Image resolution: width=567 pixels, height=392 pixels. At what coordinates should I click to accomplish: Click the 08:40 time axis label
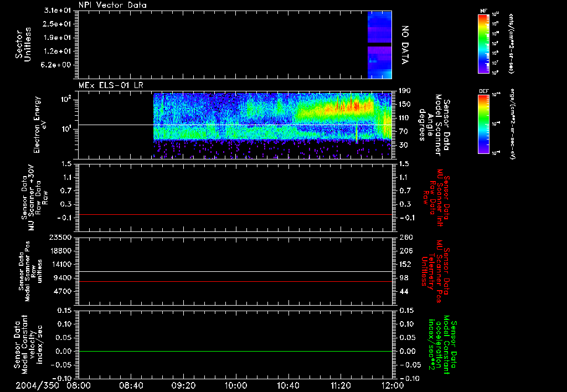pos(131,386)
